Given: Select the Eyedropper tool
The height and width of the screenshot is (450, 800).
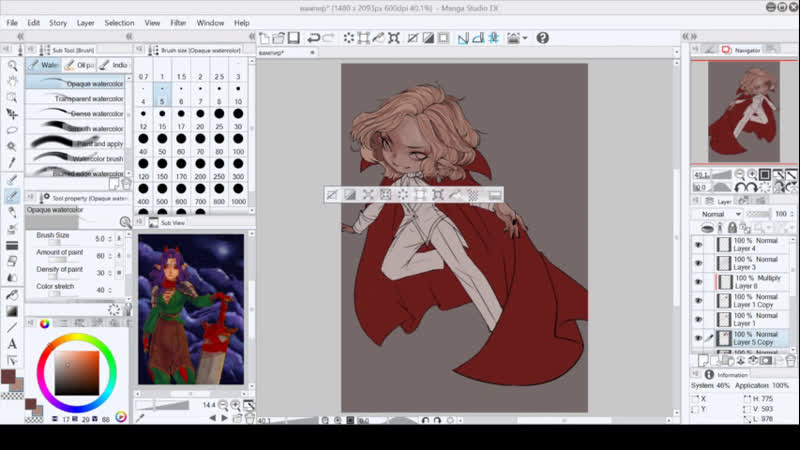Looking at the screenshot, I should (12, 163).
